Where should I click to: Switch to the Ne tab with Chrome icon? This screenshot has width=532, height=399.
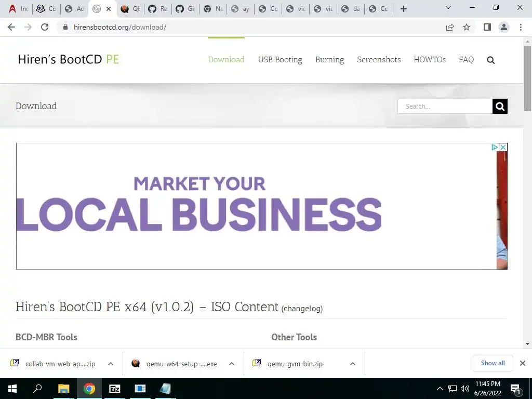click(x=213, y=9)
